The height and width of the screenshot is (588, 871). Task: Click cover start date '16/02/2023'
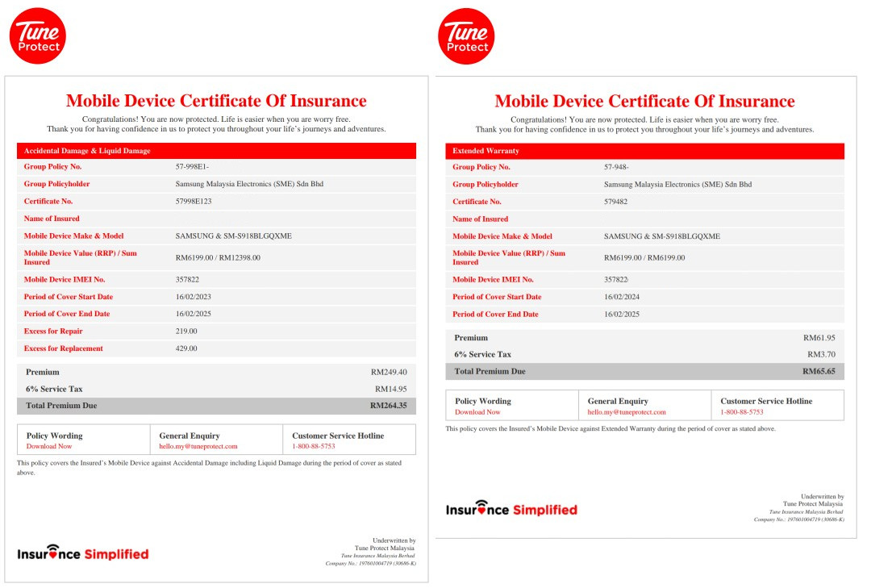[x=194, y=297]
